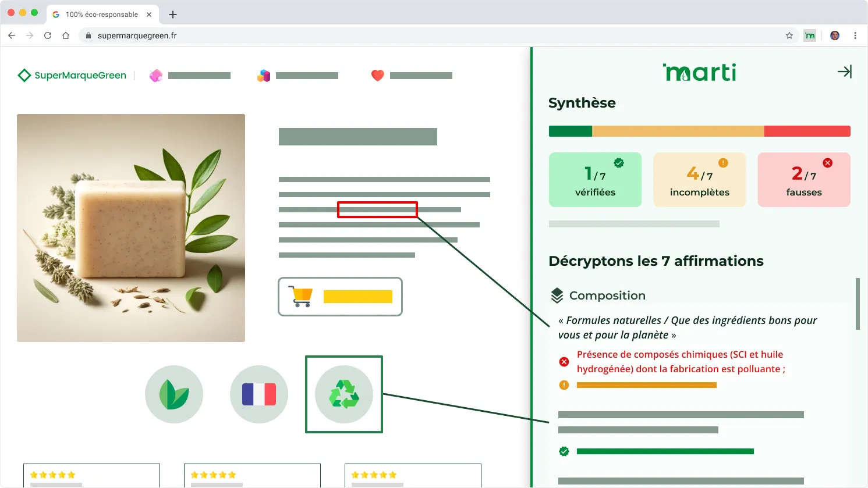Viewport: 868px width, 488px height.
Task: Click the Synthèse colored score bar
Action: (x=699, y=130)
